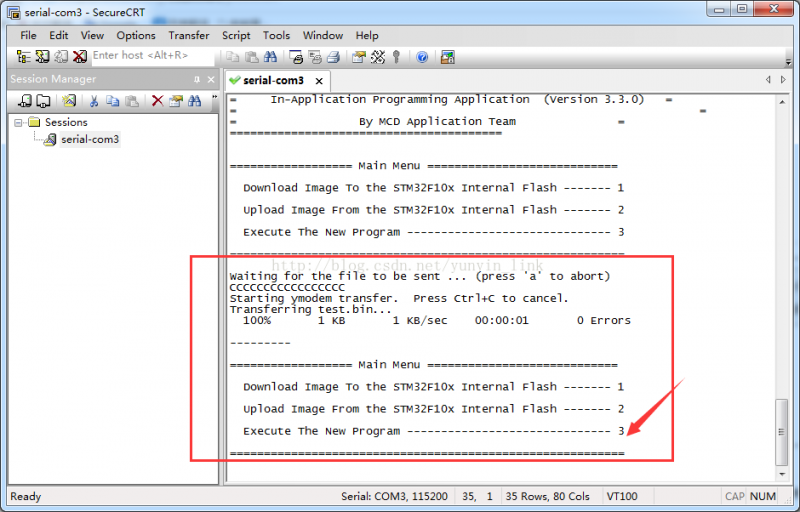The image size is (800, 512).
Task: Click terminal scrollbar down arrow
Action: 782,474
